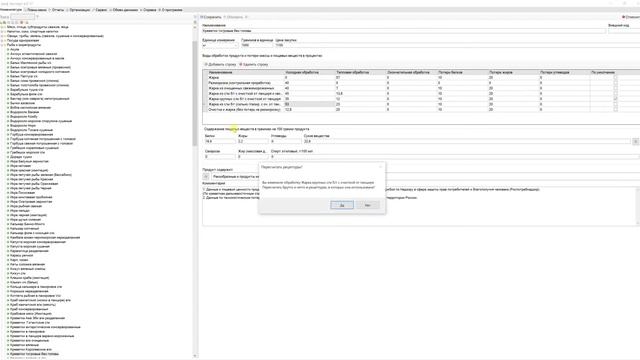Image resolution: width=640 pixels, height=360 pixels.
Task: Open the Номенклатура menu
Action: [x=11, y=9]
